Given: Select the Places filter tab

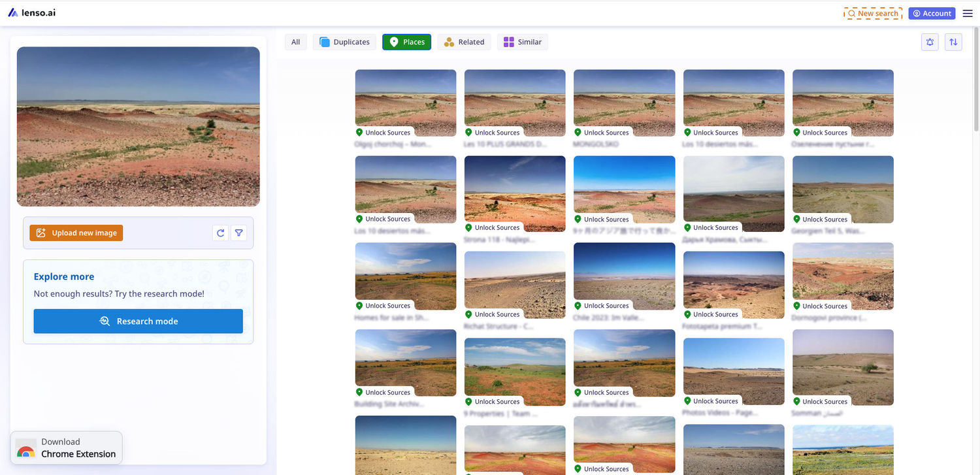Looking at the screenshot, I should point(406,41).
